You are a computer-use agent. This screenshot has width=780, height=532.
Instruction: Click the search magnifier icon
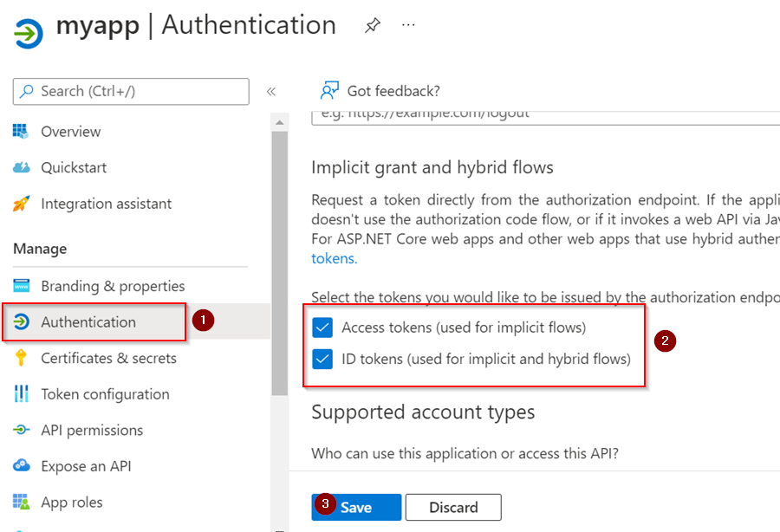click(26, 91)
